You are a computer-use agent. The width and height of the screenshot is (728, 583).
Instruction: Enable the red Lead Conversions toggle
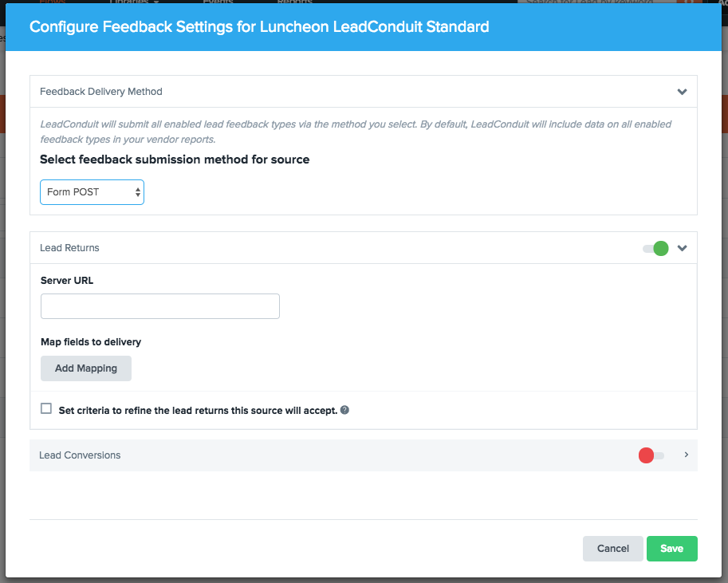(x=651, y=455)
